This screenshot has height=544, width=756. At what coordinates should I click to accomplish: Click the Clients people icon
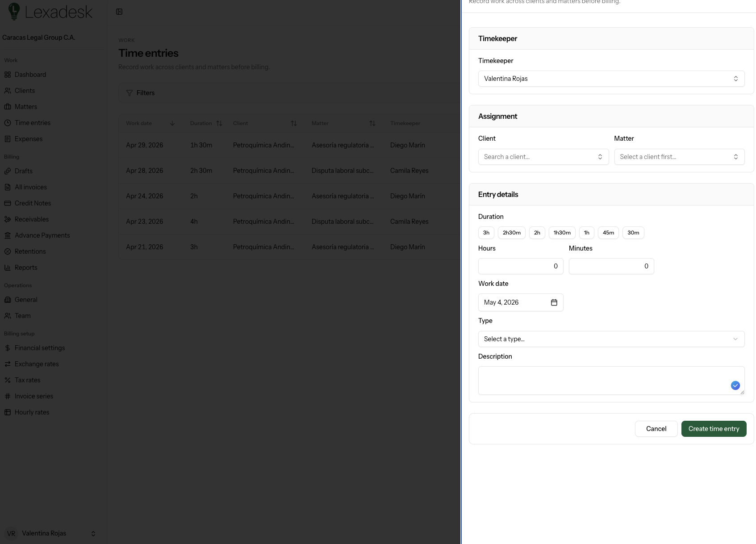point(8,91)
